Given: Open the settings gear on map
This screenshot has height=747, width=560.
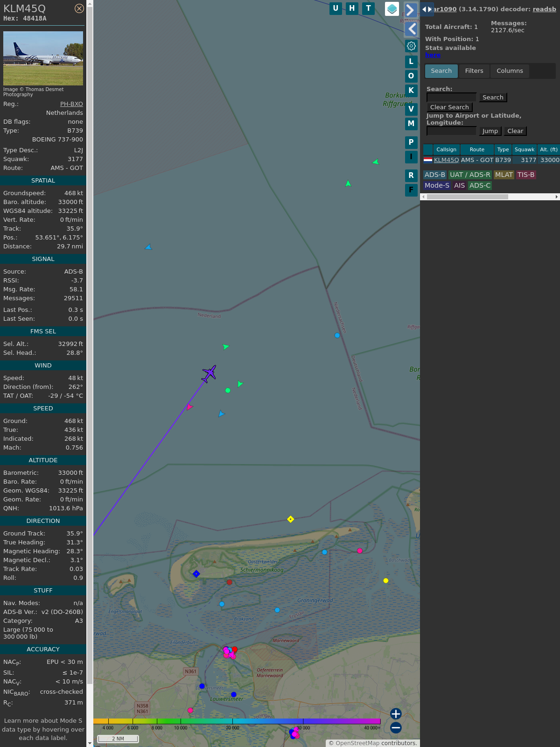Looking at the screenshot, I should click(x=411, y=46).
